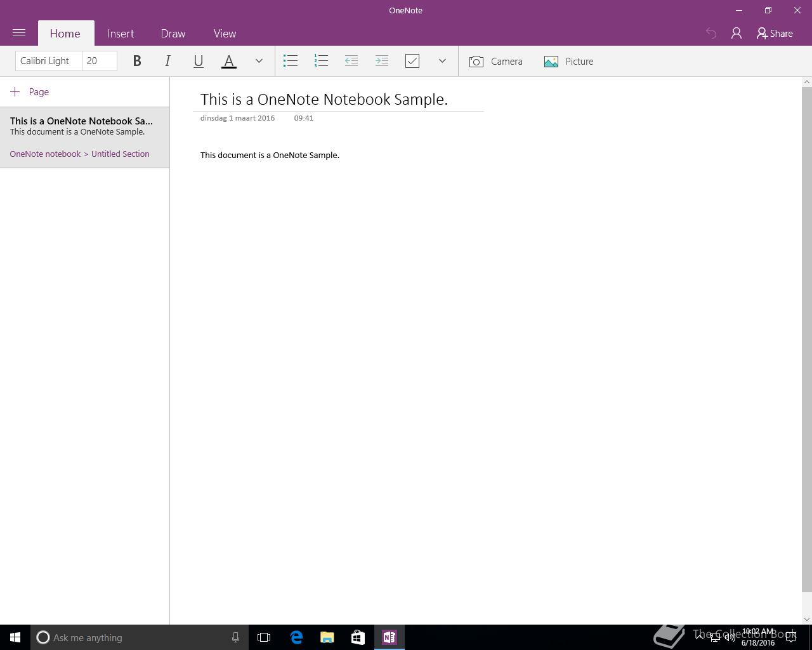Decrease the paragraph indent
The image size is (812, 650).
(x=351, y=61)
